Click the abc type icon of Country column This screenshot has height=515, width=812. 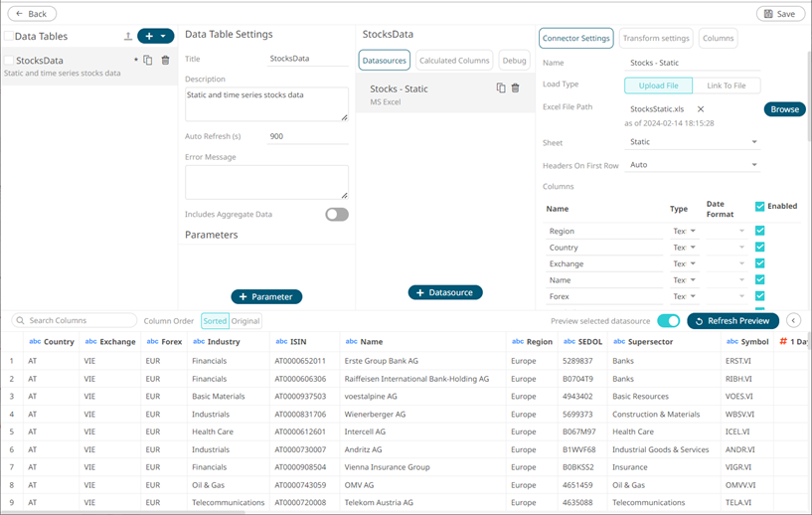pyautogui.click(x=35, y=341)
